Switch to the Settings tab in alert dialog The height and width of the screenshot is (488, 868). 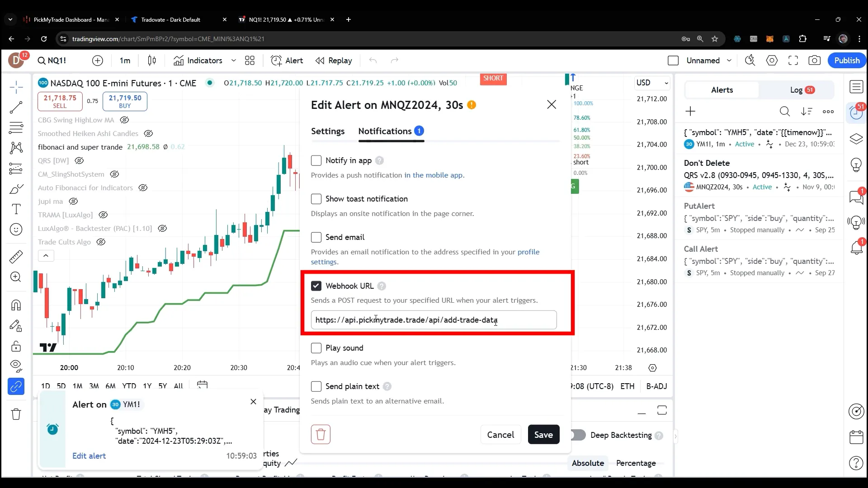(x=328, y=131)
